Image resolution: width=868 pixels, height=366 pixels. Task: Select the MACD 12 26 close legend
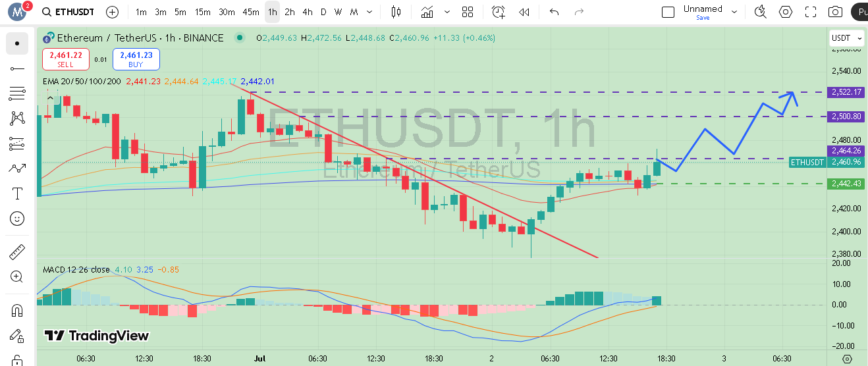76,269
